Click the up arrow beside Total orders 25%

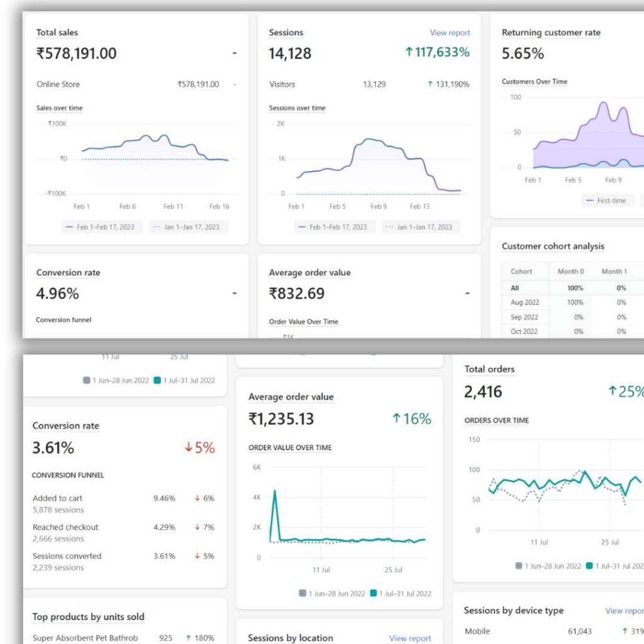(612, 391)
